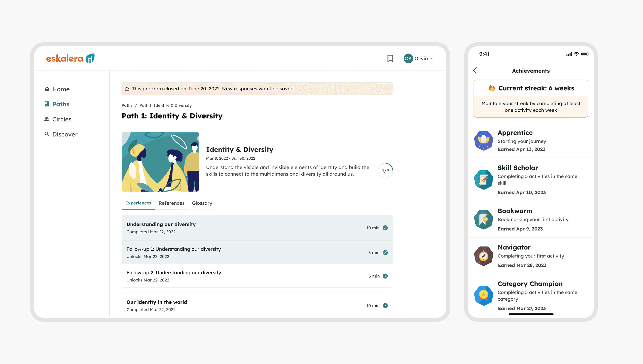The width and height of the screenshot is (643, 364).
Task: Go to Home in sidebar
Action: point(61,89)
